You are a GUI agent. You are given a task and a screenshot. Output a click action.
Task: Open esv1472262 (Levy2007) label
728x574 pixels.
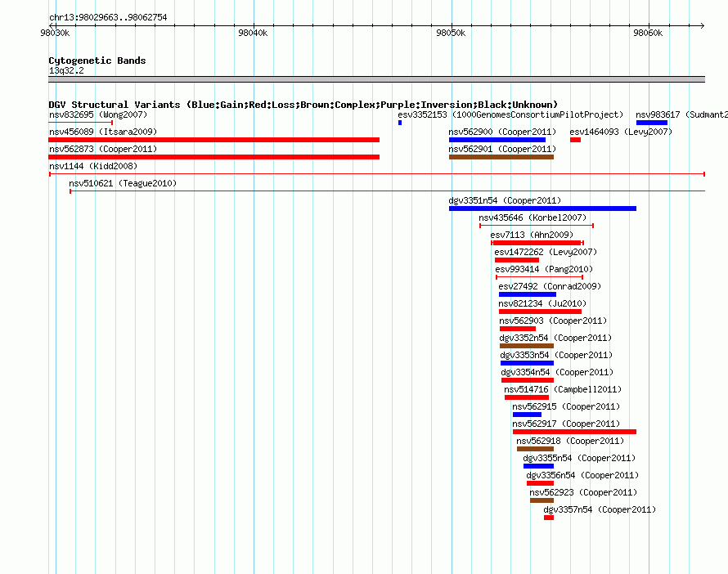pos(546,252)
